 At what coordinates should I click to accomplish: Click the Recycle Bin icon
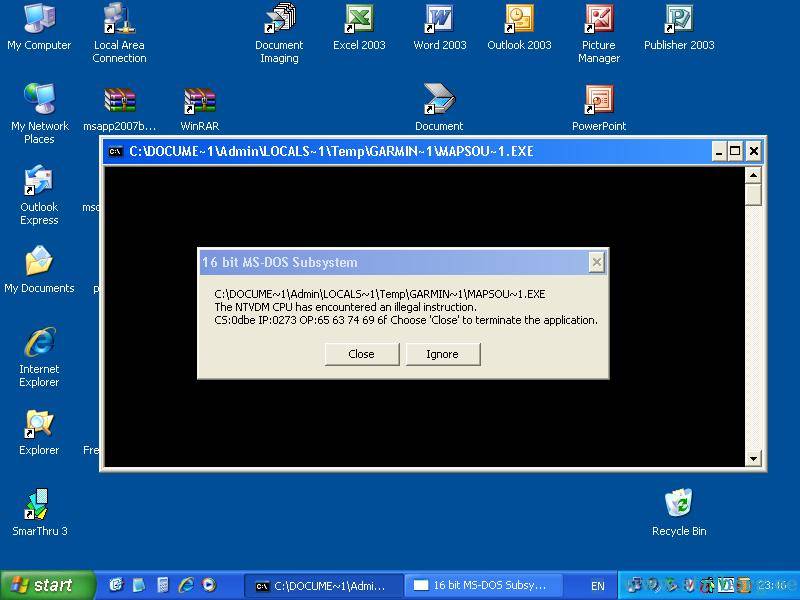point(679,512)
